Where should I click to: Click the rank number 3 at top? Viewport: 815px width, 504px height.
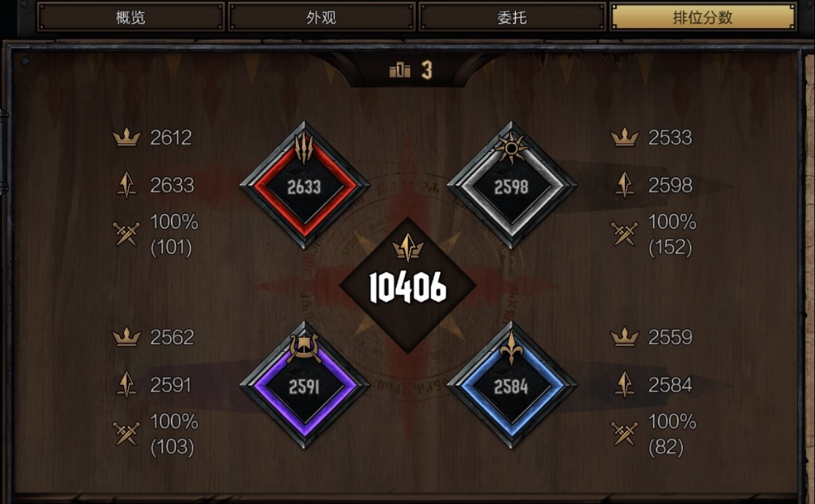pyautogui.click(x=427, y=69)
